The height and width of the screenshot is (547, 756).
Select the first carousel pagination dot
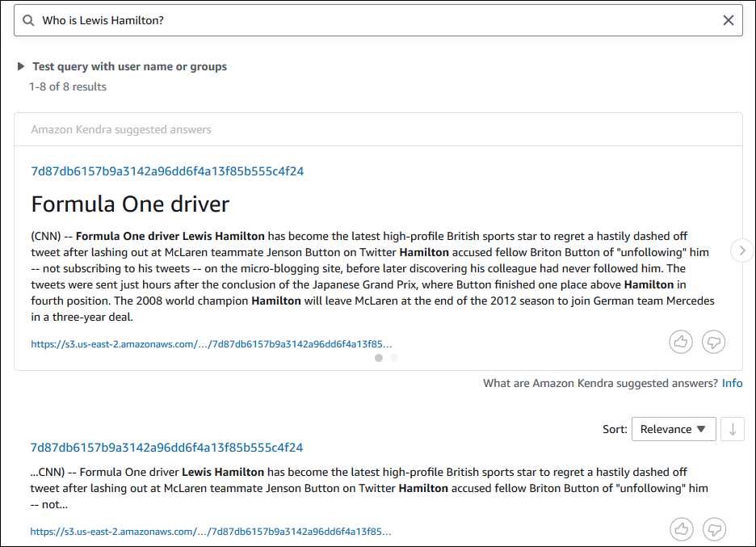pyautogui.click(x=379, y=358)
